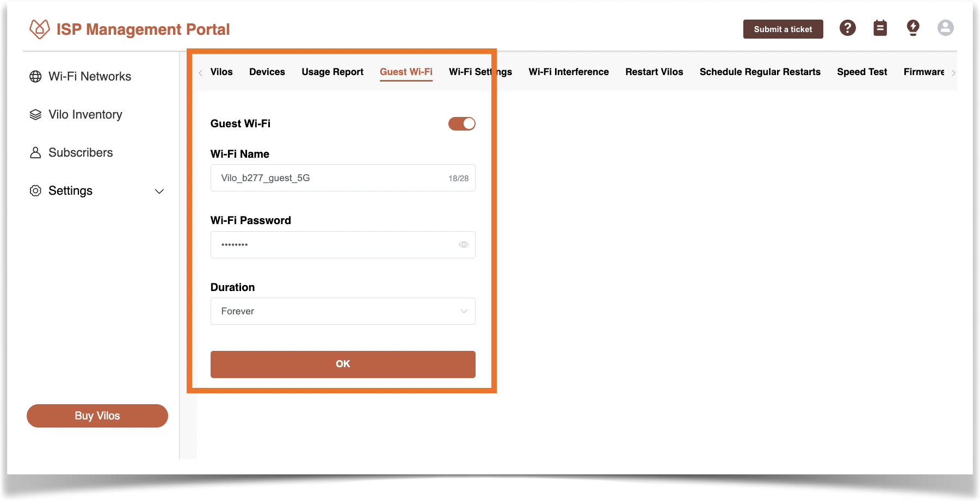Image resolution: width=980 pixels, height=501 pixels.
Task: Open Vilo Inventory in the sidebar
Action: pos(85,115)
